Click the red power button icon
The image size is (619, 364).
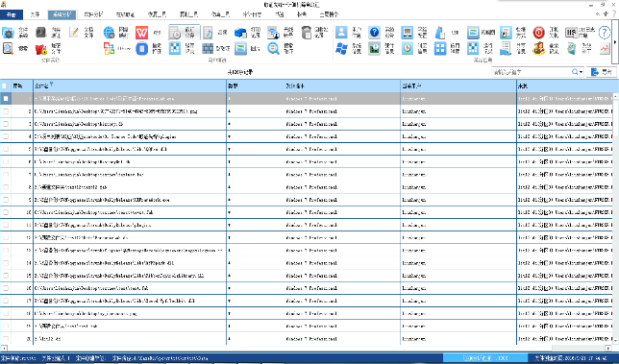click(539, 33)
